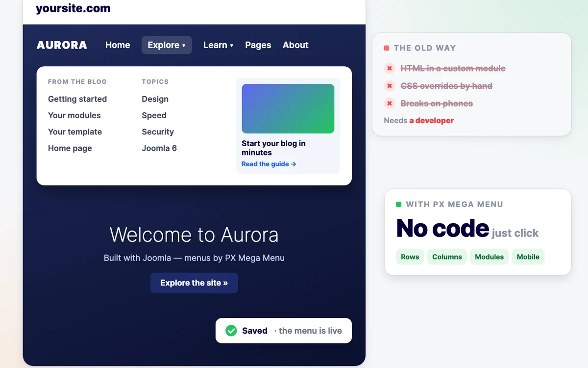The height and width of the screenshot is (368, 588).
Task: Select the About menu item
Action: coord(295,45)
